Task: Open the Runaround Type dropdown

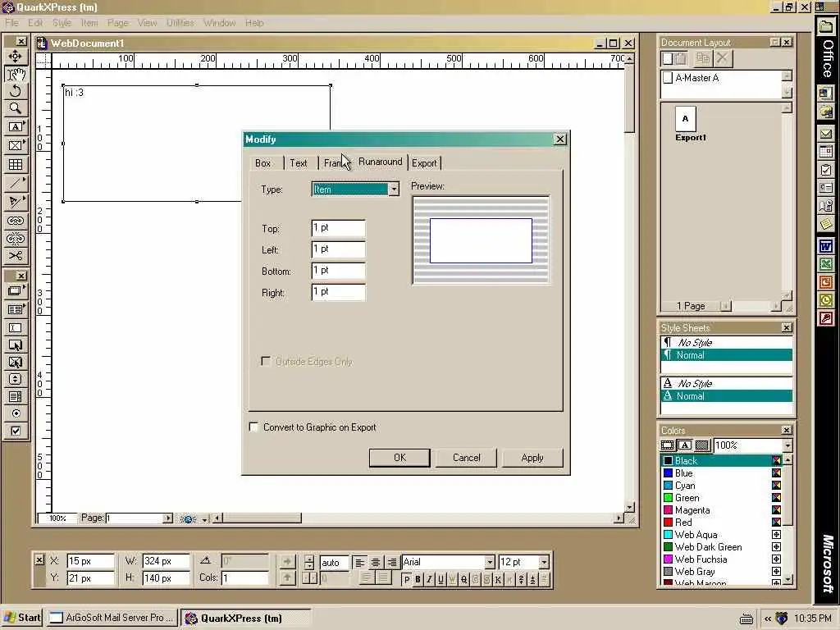Action: click(x=394, y=189)
